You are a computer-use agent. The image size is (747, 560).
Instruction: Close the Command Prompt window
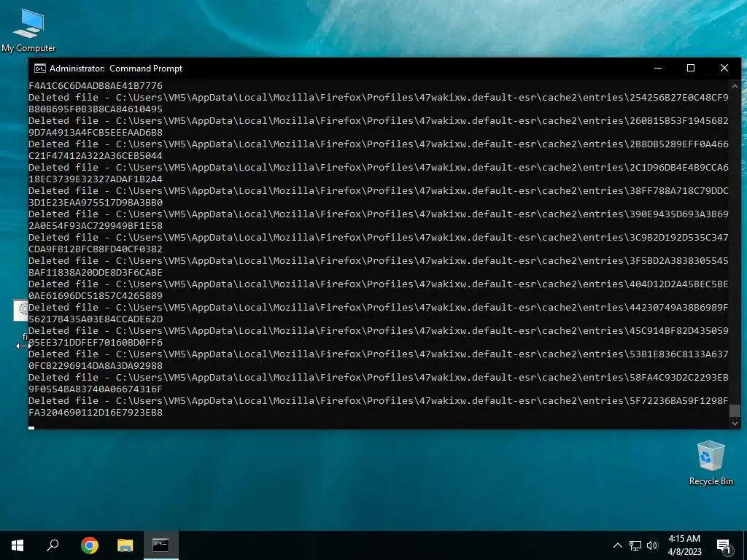pyautogui.click(x=724, y=68)
